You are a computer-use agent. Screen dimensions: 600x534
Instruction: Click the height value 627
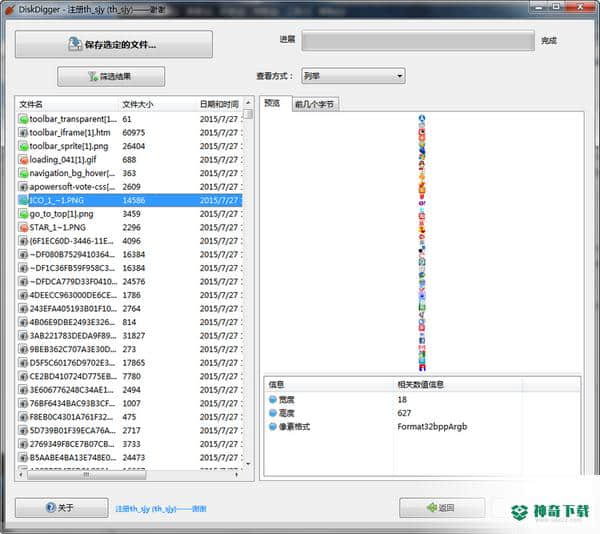(x=404, y=413)
